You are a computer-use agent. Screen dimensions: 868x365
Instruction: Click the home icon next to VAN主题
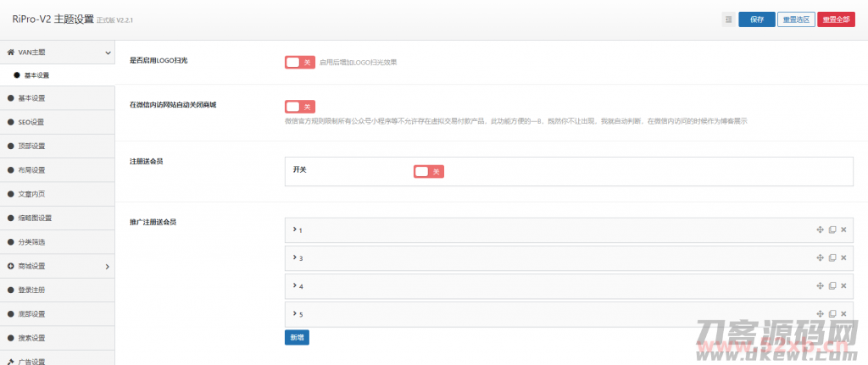click(x=10, y=53)
